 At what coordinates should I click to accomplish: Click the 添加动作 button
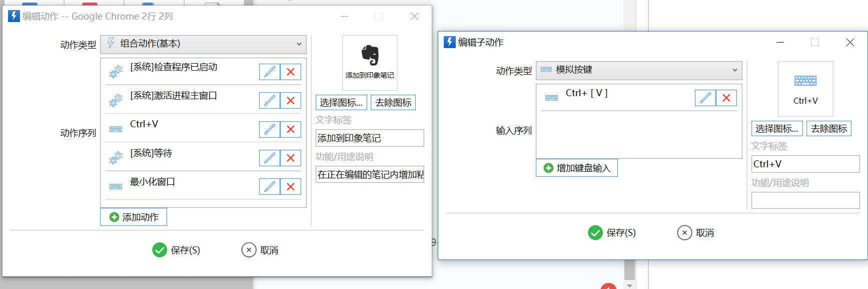click(x=134, y=217)
